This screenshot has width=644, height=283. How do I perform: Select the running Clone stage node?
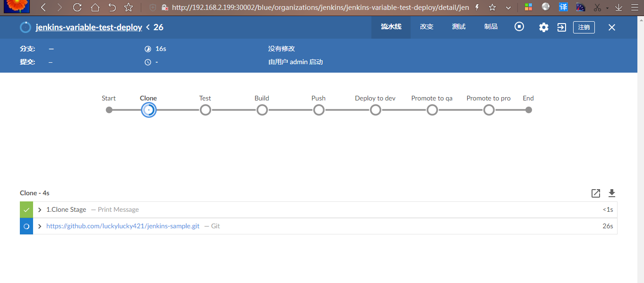click(148, 110)
